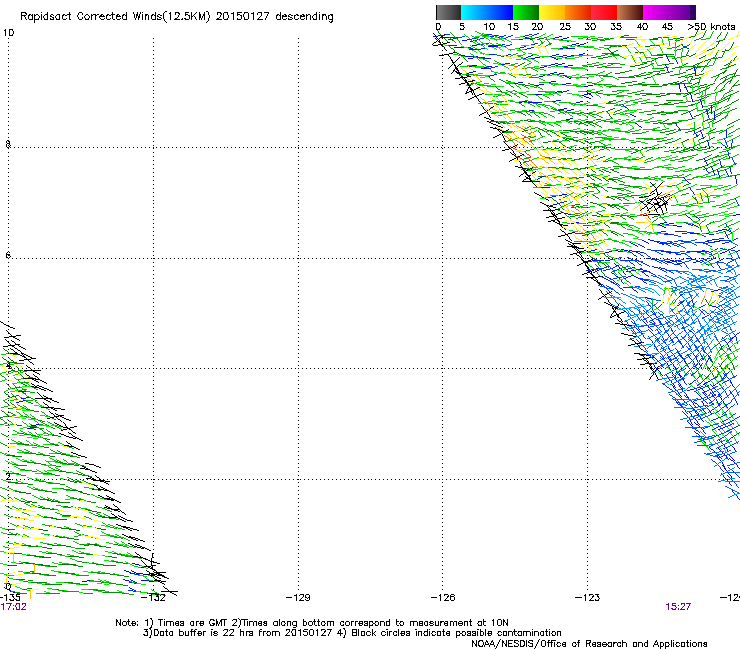Click the legend number 25
This screenshot has height=650, width=740.
pyautogui.click(x=565, y=27)
